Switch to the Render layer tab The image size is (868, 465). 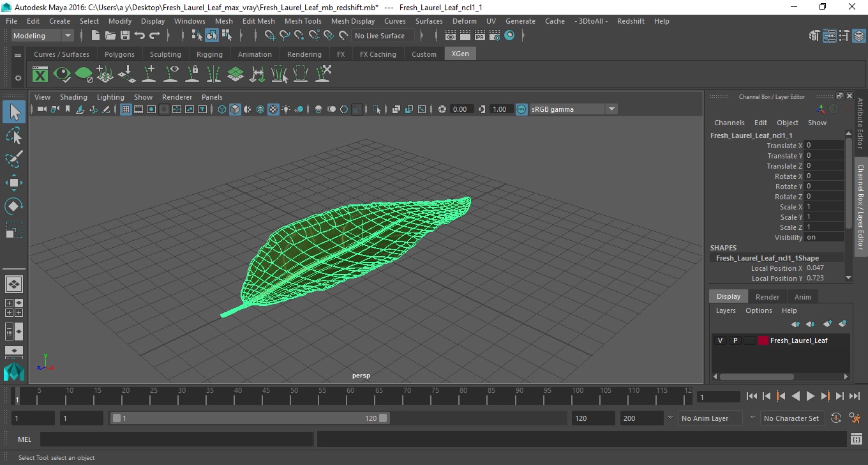(x=767, y=296)
